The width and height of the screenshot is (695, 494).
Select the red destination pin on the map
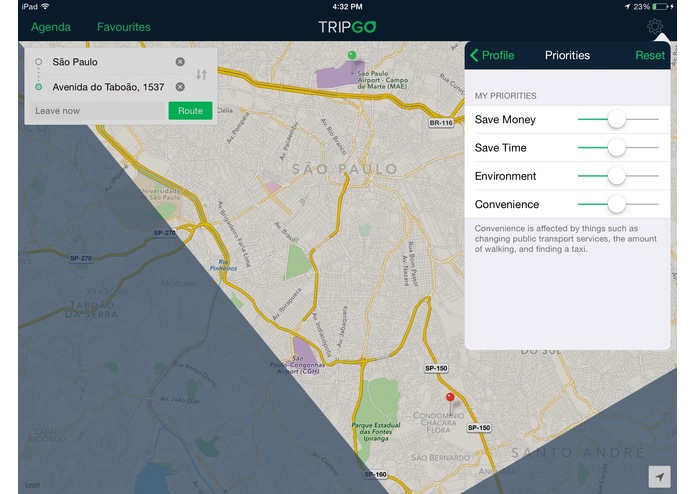(450, 399)
